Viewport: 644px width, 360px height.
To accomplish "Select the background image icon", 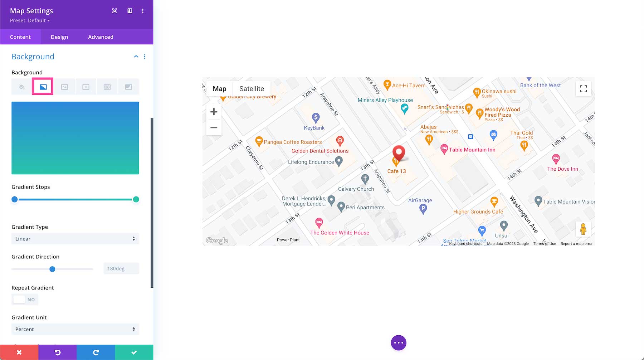I will click(x=64, y=87).
